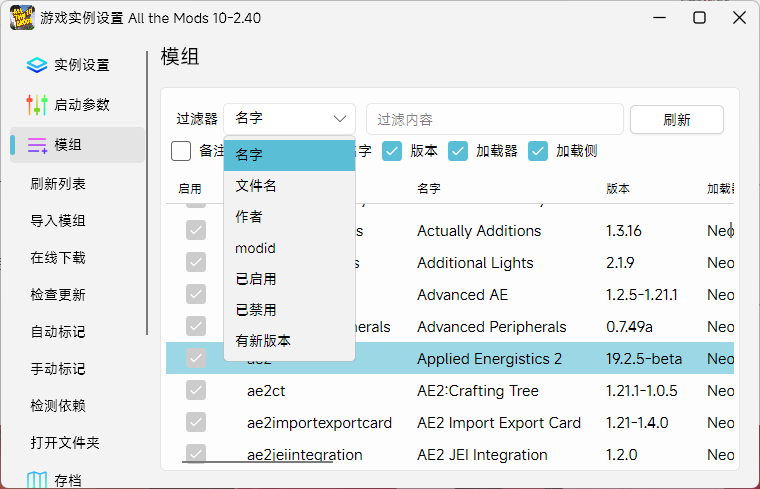Image resolution: width=760 pixels, height=489 pixels.
Task: Click the instance settings layers icon
Action: coord(37,65)
